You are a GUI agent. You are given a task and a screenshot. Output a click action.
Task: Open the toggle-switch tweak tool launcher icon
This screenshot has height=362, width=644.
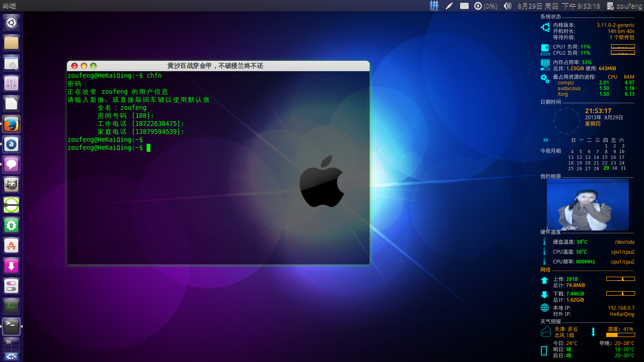(11, 286)
